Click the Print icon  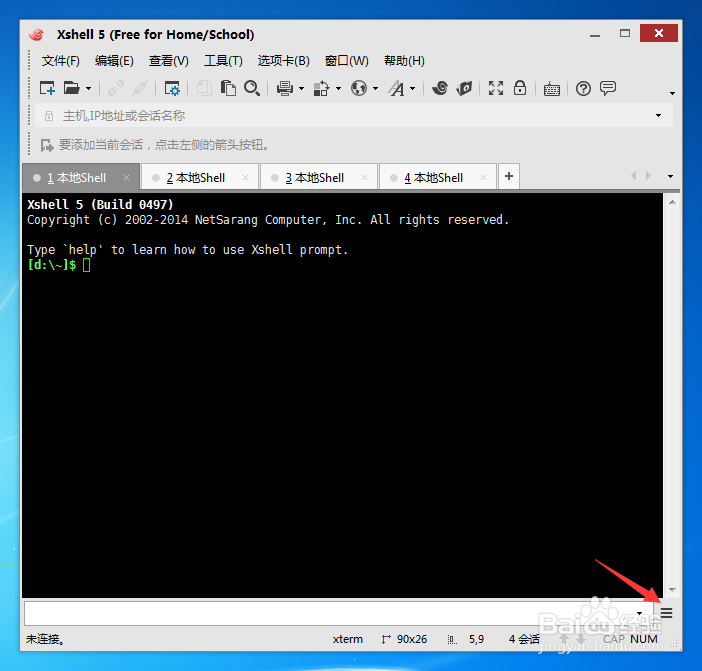click(285, 89)
